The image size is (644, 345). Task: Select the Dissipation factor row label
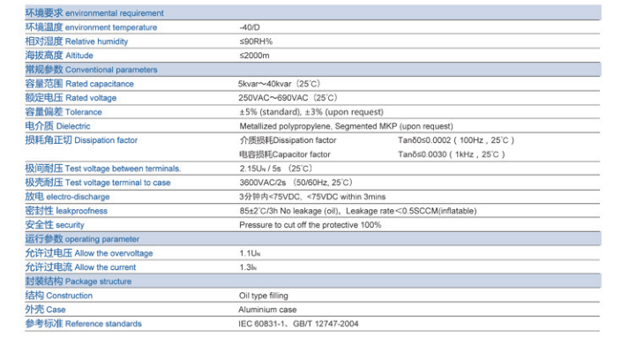click(81, 140)
